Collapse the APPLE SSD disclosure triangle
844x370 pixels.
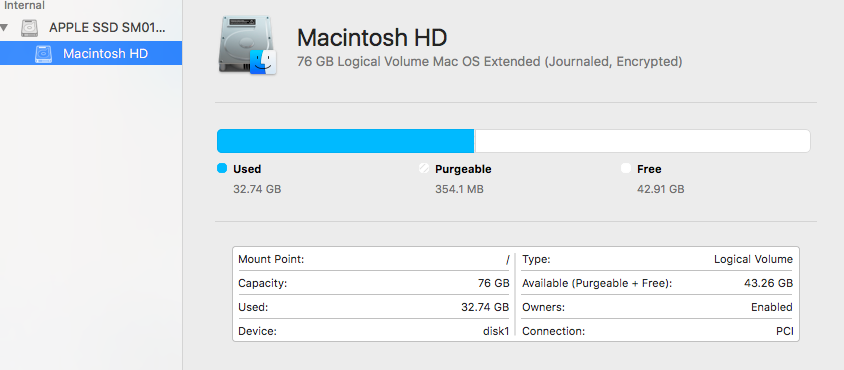[x=4, y=27]
